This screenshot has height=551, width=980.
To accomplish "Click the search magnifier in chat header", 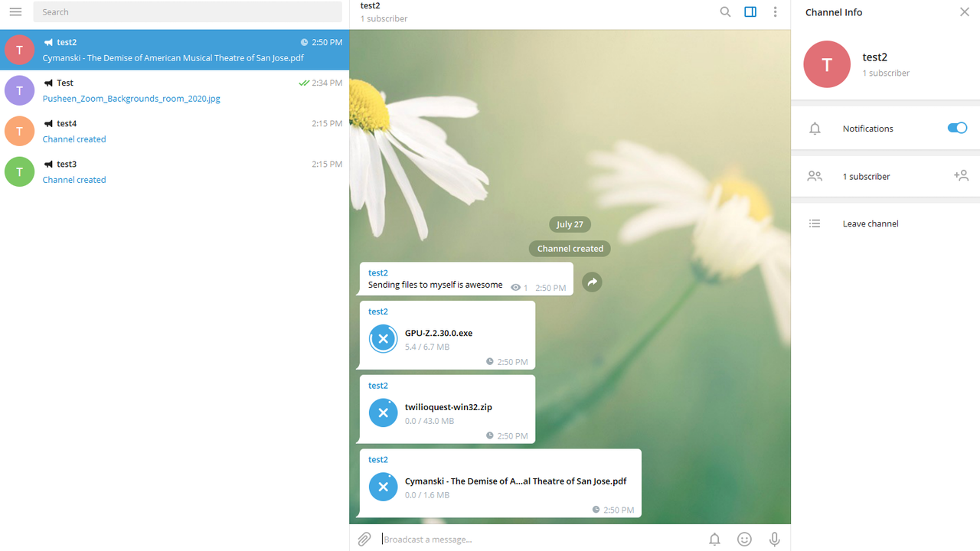I will (725, 12).
